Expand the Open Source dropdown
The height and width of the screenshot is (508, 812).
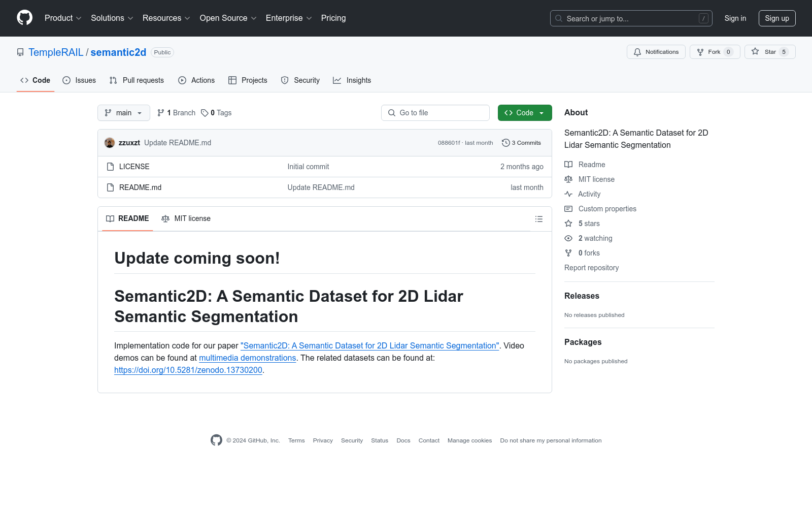(x=228, y=18)
